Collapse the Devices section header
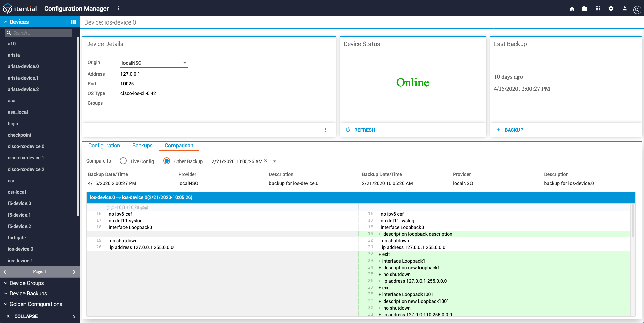The width and height of the screenshot is (644, 323). click(40, 22)
